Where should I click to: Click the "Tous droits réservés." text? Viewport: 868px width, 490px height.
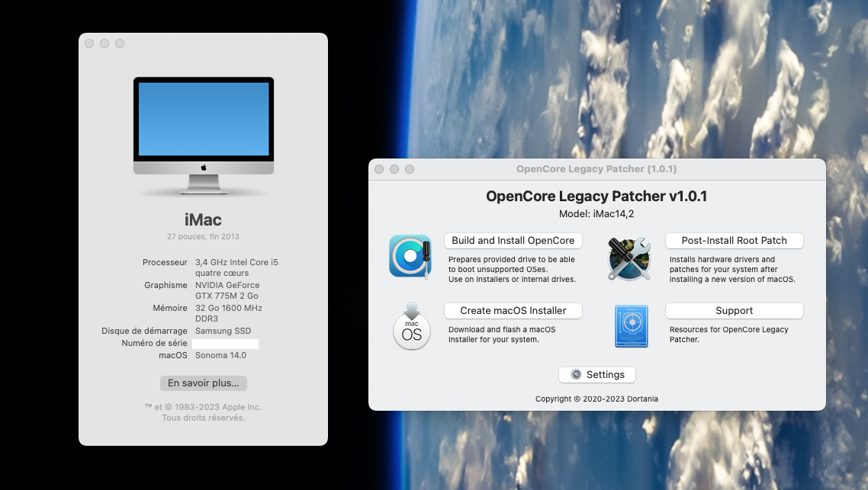point(203,418)
